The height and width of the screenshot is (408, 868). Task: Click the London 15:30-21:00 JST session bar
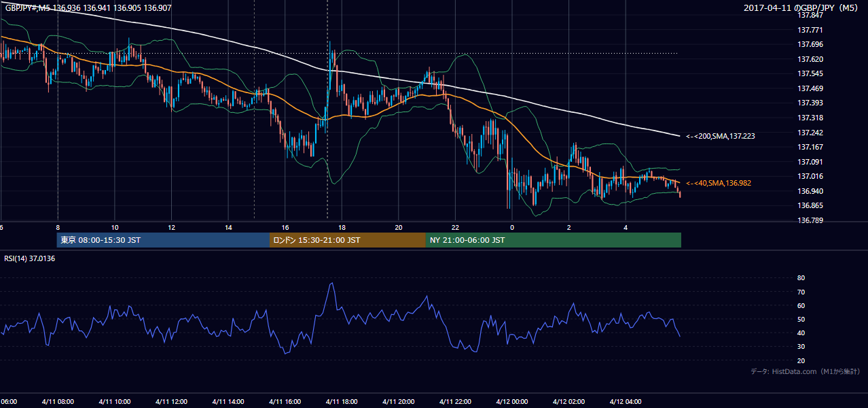[348, 240]
